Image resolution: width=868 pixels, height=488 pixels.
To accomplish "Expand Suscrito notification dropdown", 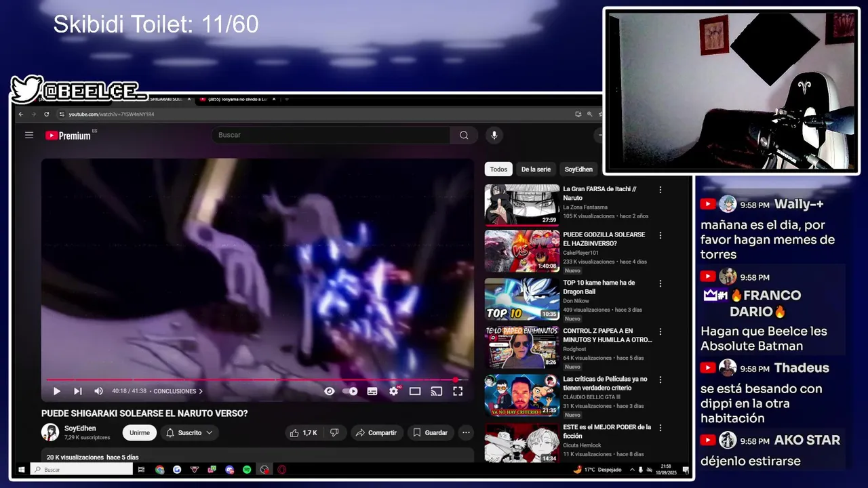I will pyautogui.click(x=189, y=432).
